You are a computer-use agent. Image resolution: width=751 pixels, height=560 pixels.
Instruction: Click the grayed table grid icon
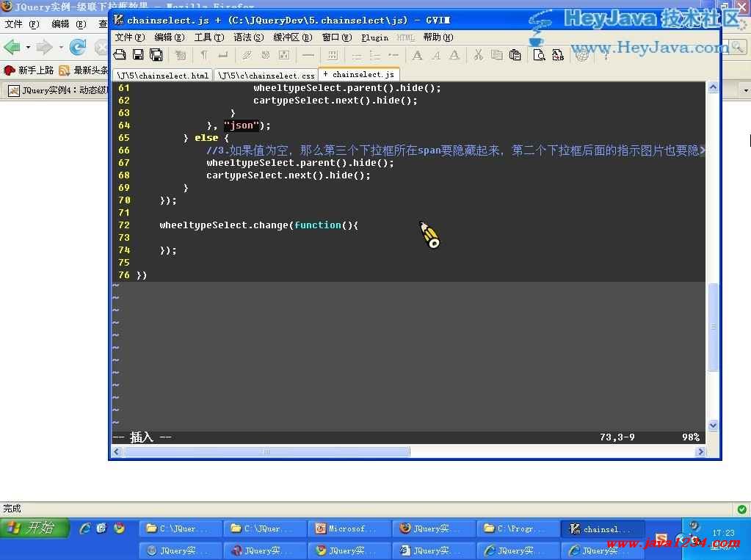pyautogui.click(x=333, y=55)
